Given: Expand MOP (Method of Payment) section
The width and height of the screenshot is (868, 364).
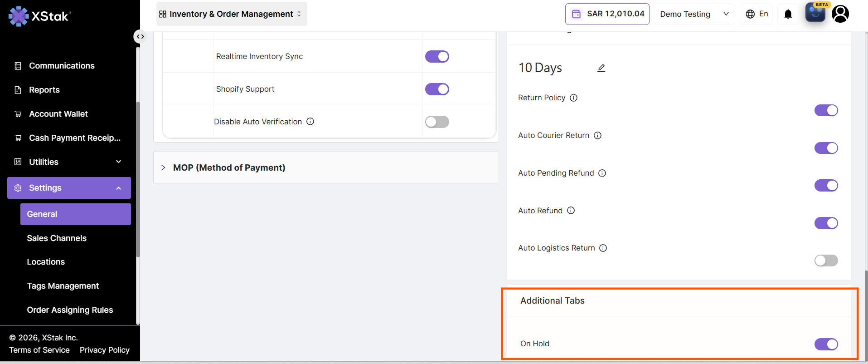Looking at the screenshot, I should pyautogui.click(x=325, y=167).
